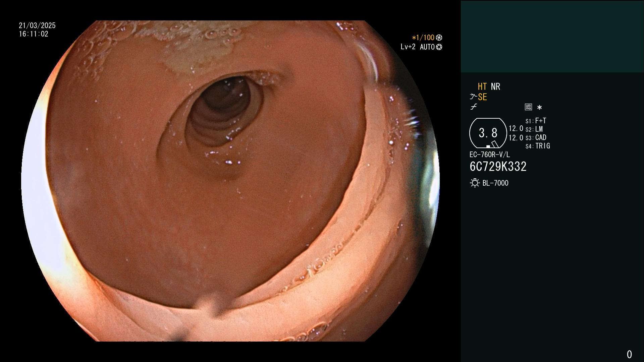Click the upper 12.0 value
The height and width of the screenshot is (362, 644).
tap(516, 128)
